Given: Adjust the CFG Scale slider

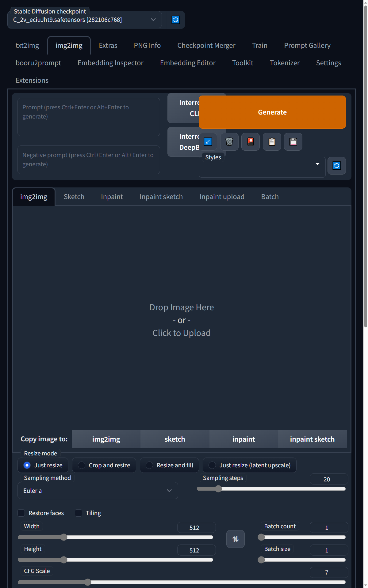Looking at the screenshot, I should pos(182,582).
